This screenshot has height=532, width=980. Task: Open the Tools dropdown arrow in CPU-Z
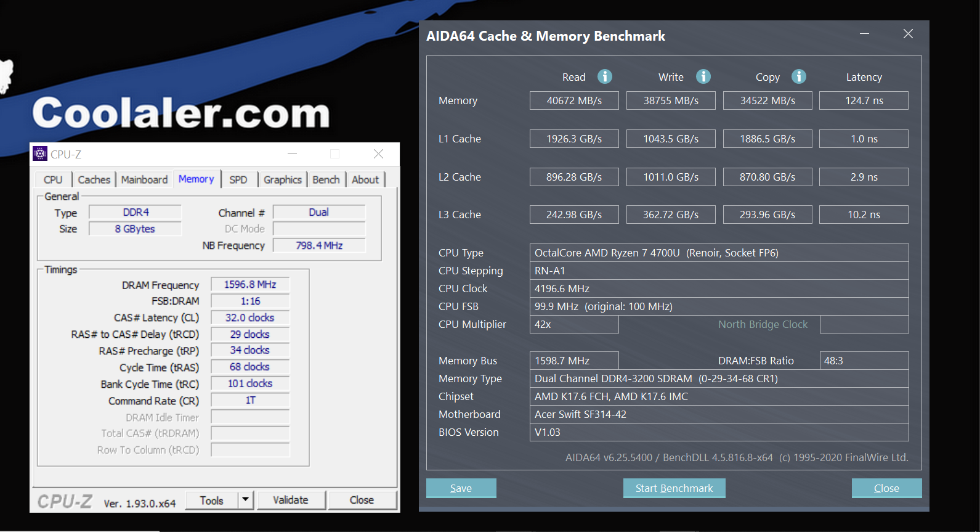pos(245,500)
